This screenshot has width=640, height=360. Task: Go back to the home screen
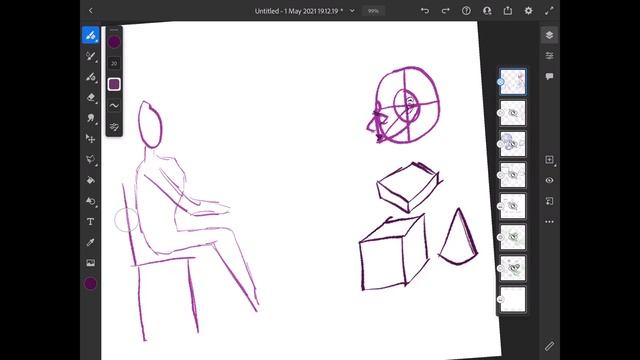91,11
